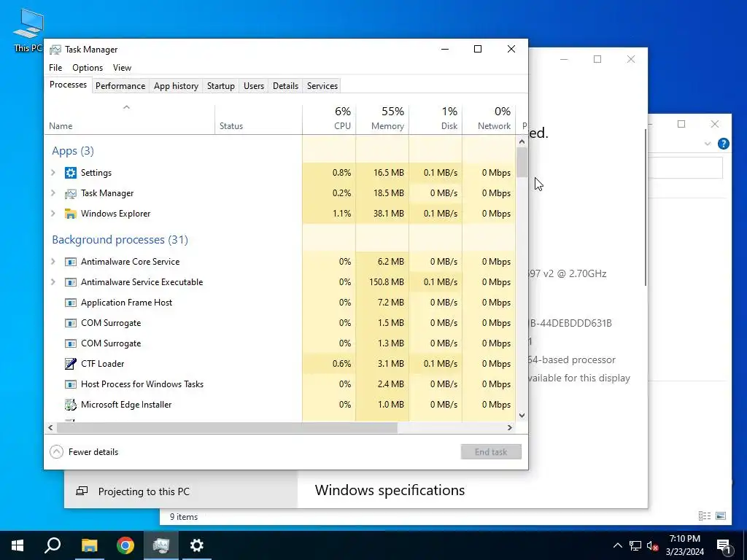Collapse view with Fewer details chevron
The height and width of the screenshot is (560, 747).
[x=56, y=452]
